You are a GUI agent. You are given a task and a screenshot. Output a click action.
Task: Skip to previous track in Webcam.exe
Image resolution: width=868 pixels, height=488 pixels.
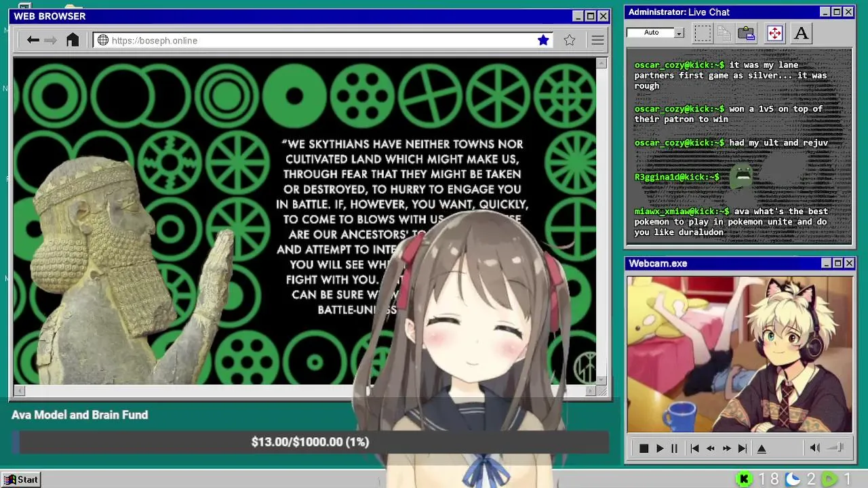coord(694,448)
